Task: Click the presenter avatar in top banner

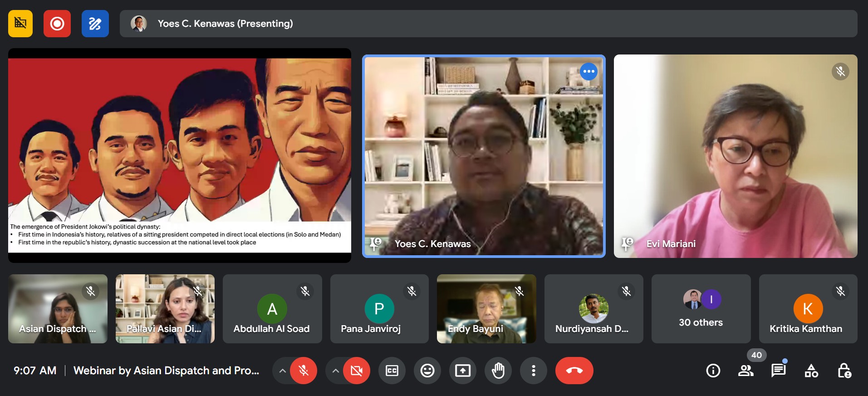Action: tap(138, 23)
